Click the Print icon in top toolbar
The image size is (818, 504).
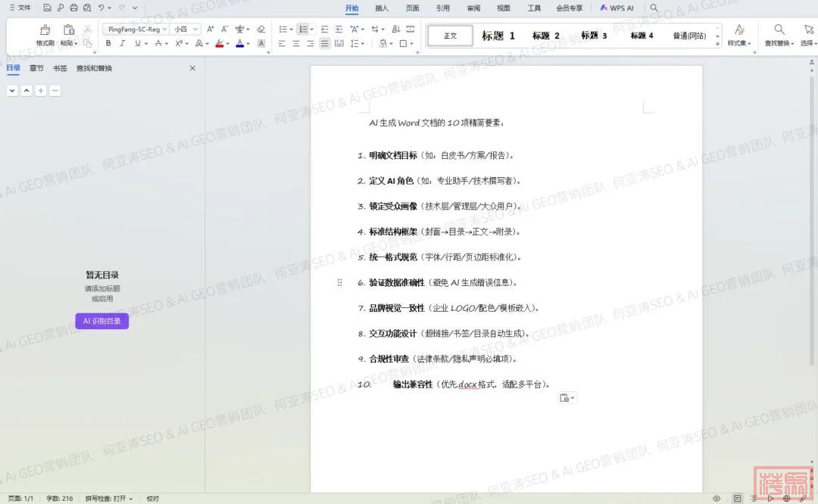coord(73,8)
